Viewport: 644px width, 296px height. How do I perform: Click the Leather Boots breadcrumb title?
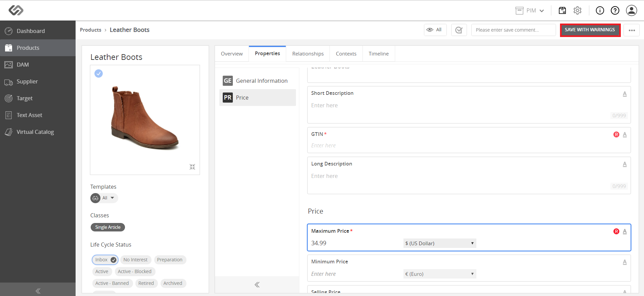coord(130,30)
